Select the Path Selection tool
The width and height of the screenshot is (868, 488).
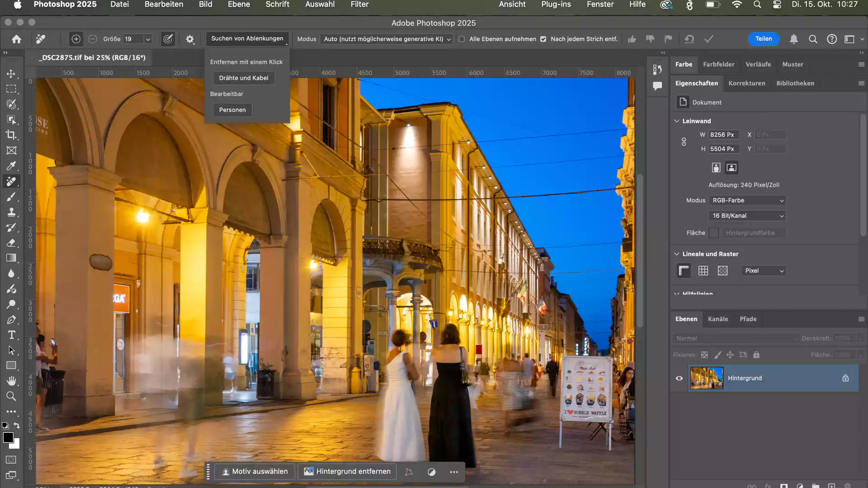[x=11, y=351]
